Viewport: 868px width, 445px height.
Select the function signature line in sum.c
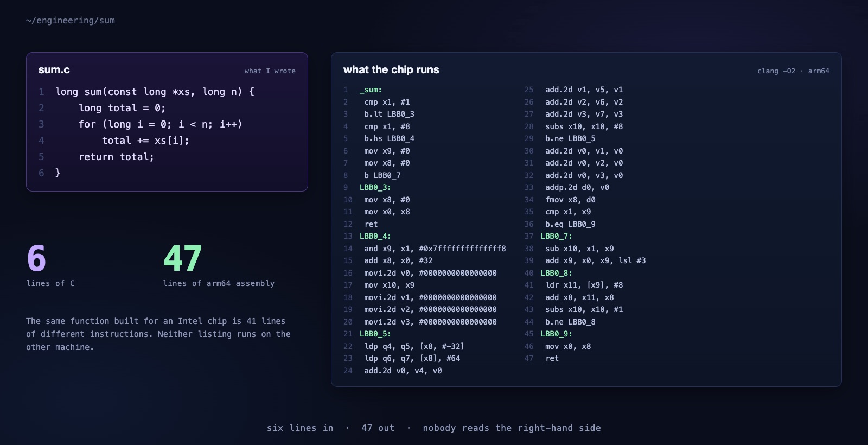[155, 92]
